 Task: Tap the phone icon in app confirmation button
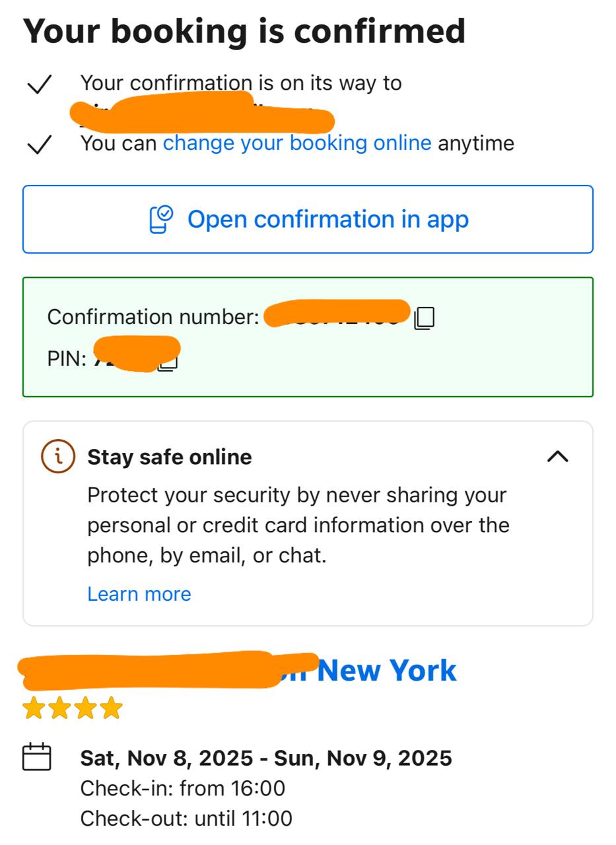pyautogui.click(x=160, y=219)
